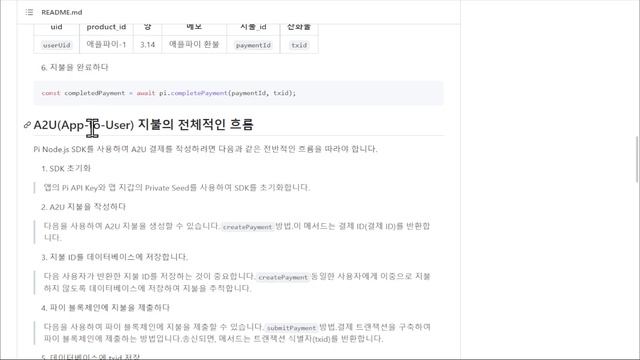Click the '애플파이 환불' memo cell
The image size is (640, 360).
pyautogui.click(x=194, y=44)
